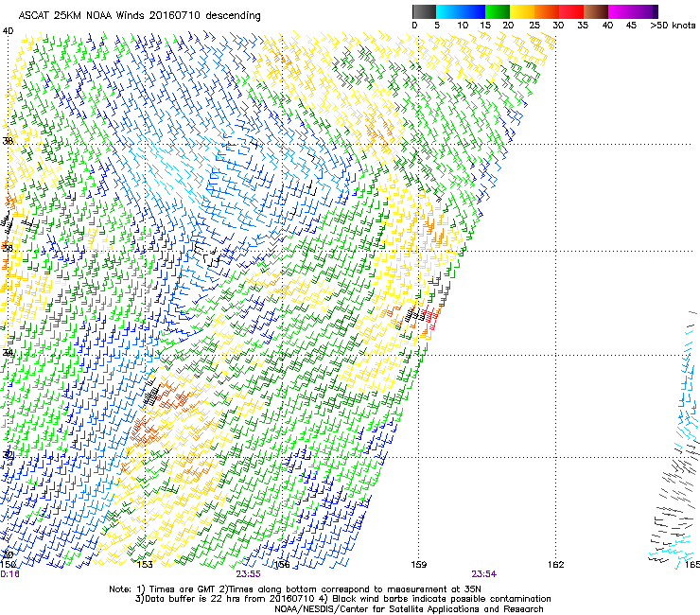Click the '40' latitude label on the left axis

[8, 31]
